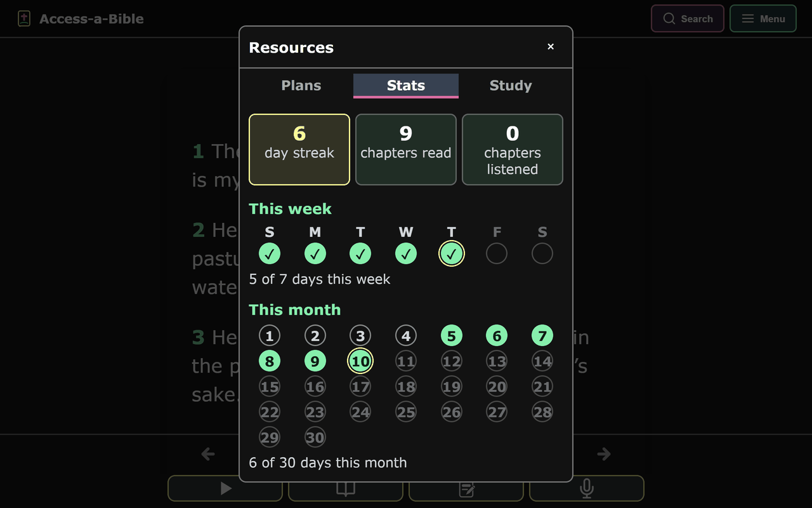Click the Access-a-Bible logo icon

pos(24,18)
